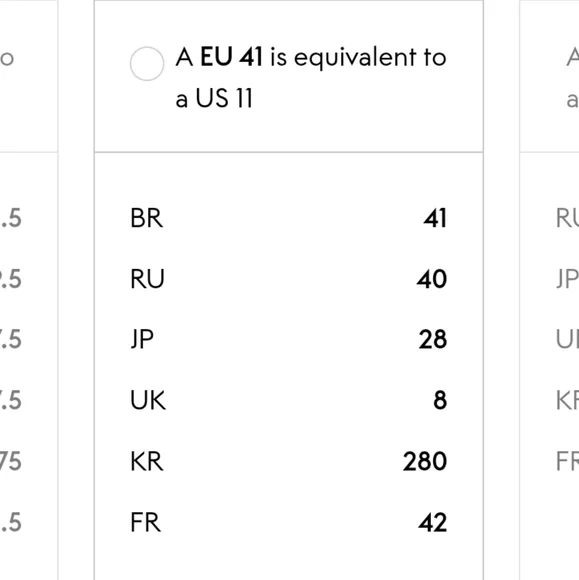Click the bold EU 41 text

231,57
